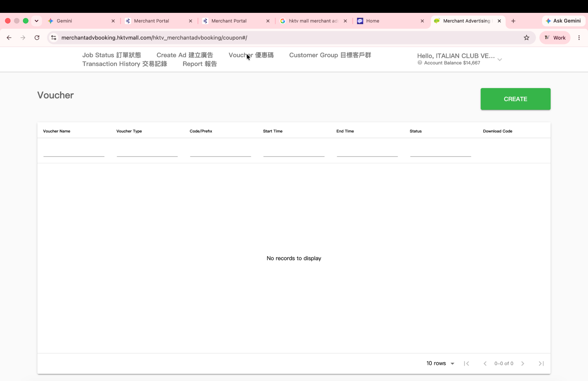The image size is (588, 381).
Task: Focus the End Time filter field
Action: tap(367, 151)
